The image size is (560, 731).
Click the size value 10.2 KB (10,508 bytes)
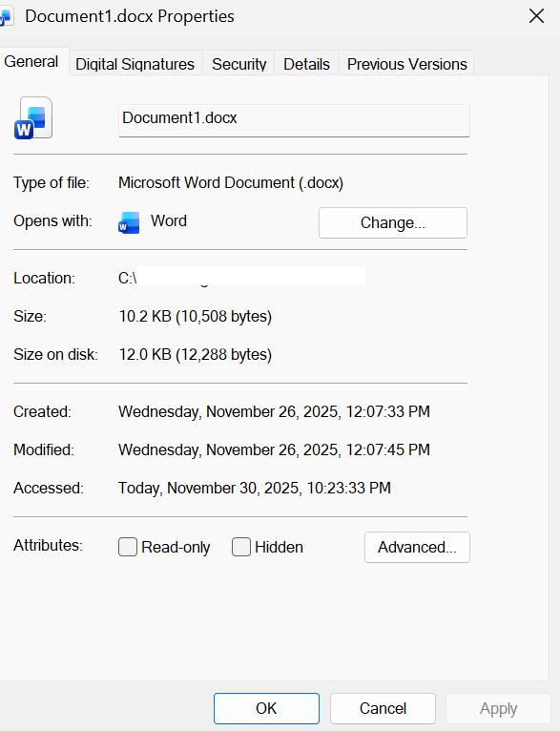pyautogui.click(x=196, y=316)
